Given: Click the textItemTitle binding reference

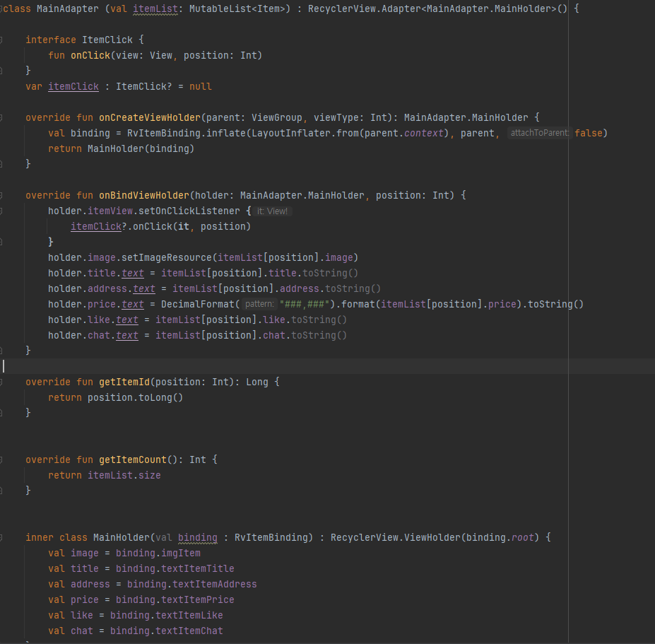Looking at the screenshot, I should click(x=198, y=569).
